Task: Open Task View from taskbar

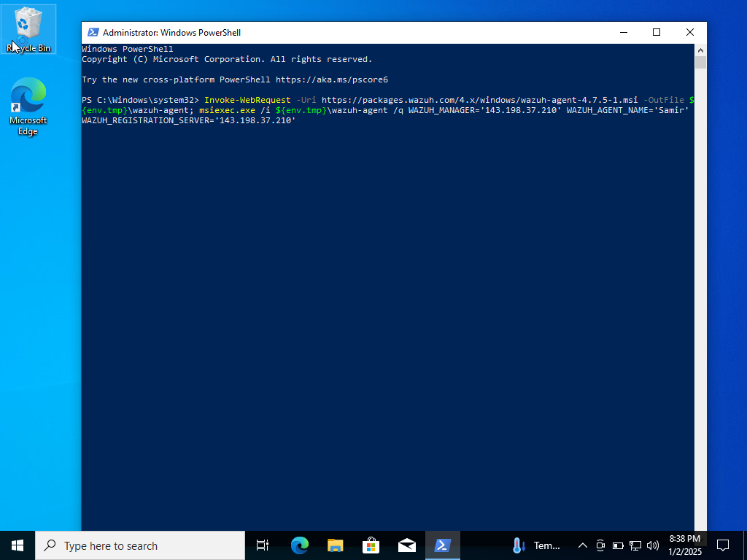Action: pos(263,545)
